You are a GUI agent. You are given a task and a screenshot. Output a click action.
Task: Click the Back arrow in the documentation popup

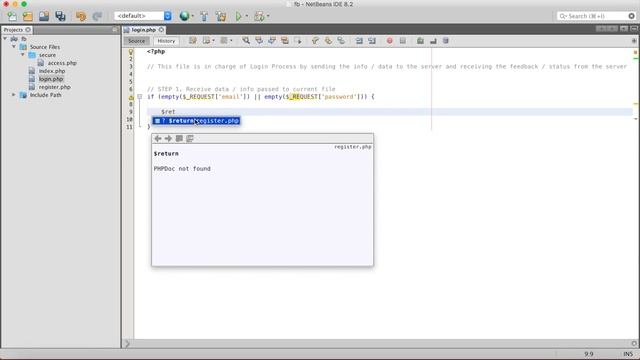click(x=158, y=138)
